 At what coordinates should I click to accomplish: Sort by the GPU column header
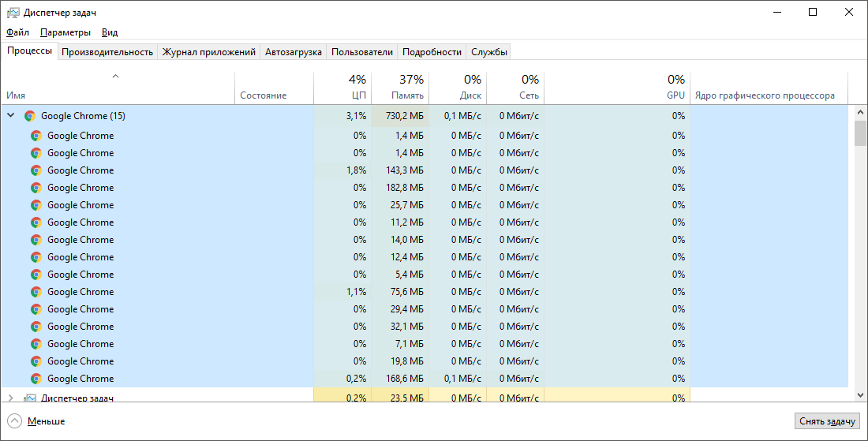coord(617,88)
